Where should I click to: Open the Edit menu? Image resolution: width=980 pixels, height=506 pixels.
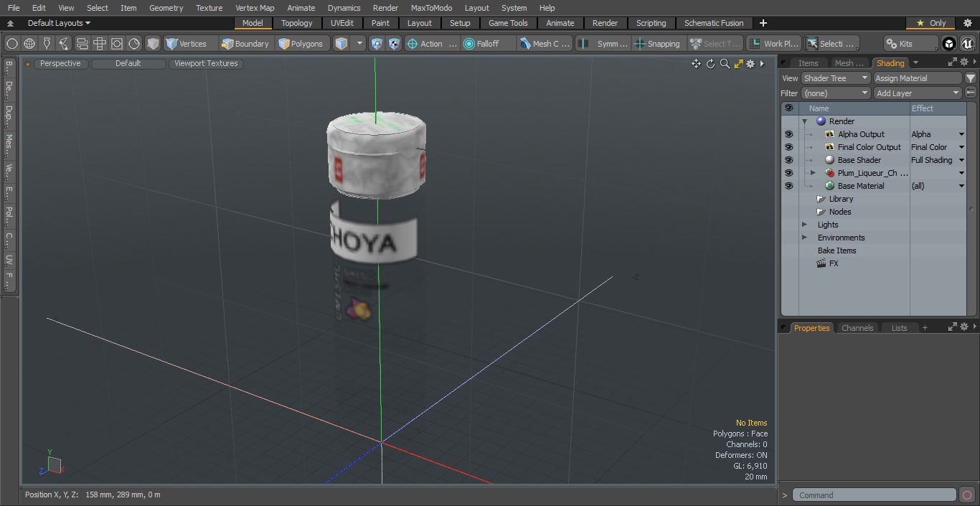coord(39,8)
